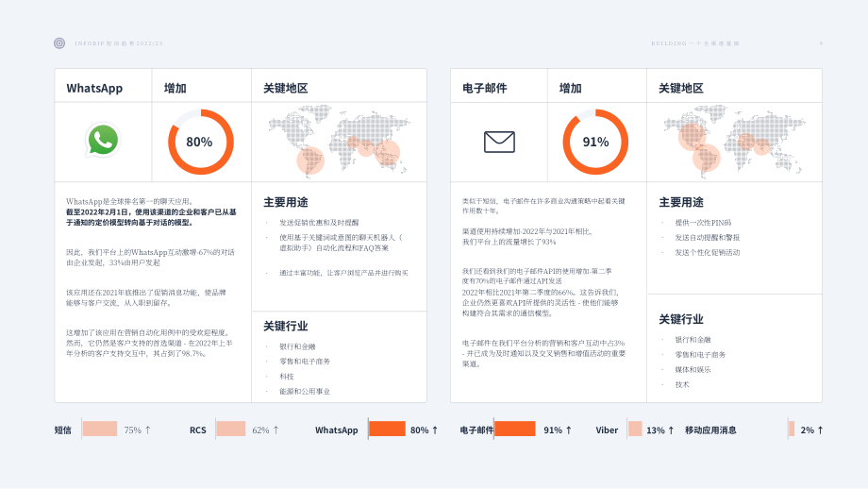
Task: Click the Infobip circular logo in header
Action: point(59,43)
